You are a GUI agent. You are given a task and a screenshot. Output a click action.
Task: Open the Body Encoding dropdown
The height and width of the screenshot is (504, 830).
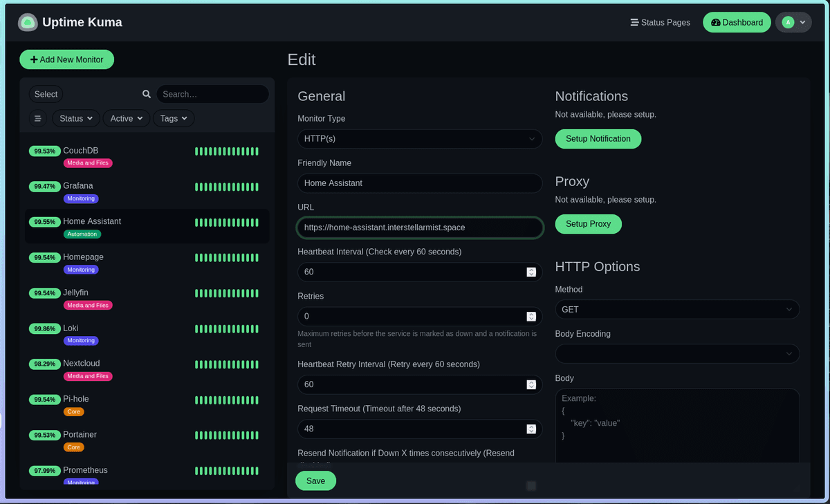point(677,354)
